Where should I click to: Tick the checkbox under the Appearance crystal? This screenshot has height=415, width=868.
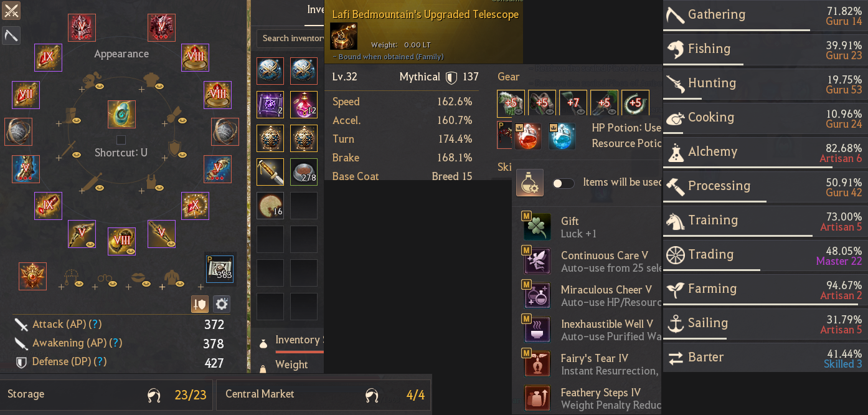tap(121, 140)
